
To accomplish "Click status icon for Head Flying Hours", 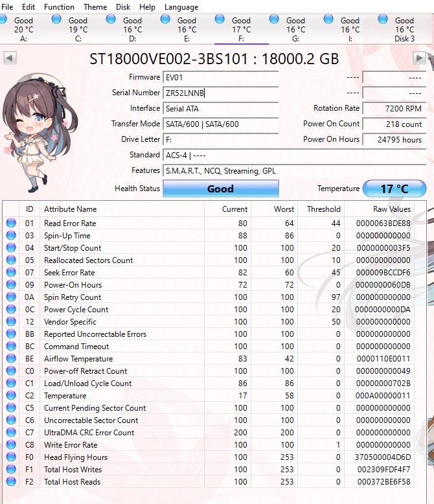I will 11,457.
